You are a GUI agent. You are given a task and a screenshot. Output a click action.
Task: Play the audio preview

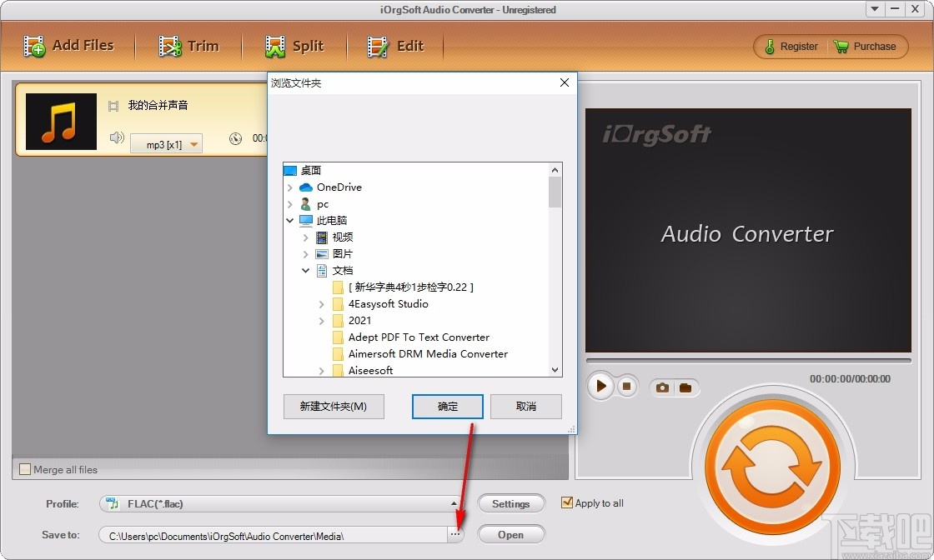pos(600,386)
